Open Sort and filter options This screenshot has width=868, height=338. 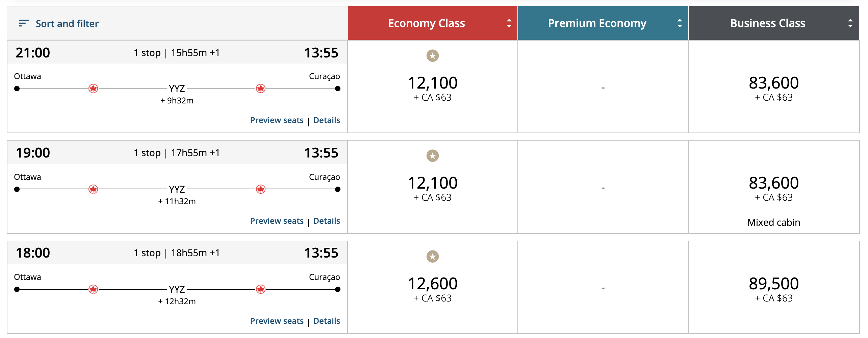pos(67,24)
